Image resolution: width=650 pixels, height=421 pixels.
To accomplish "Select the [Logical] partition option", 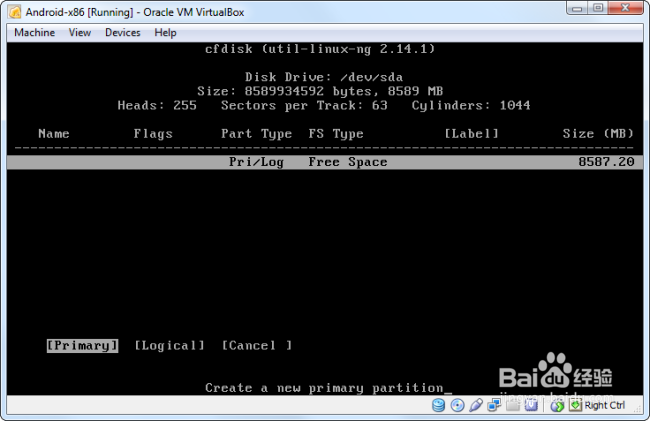I will [x=169, y=345].
